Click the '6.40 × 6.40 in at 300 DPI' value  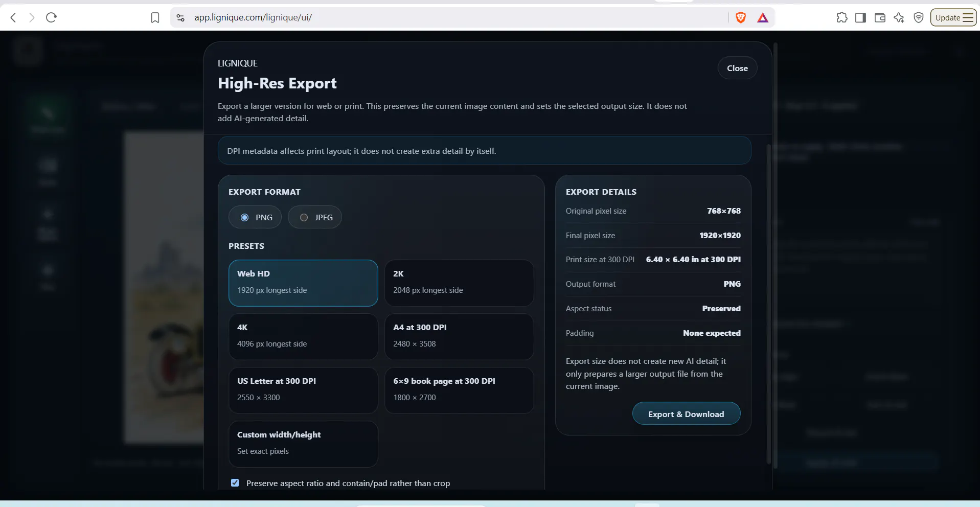coord(693,260)
